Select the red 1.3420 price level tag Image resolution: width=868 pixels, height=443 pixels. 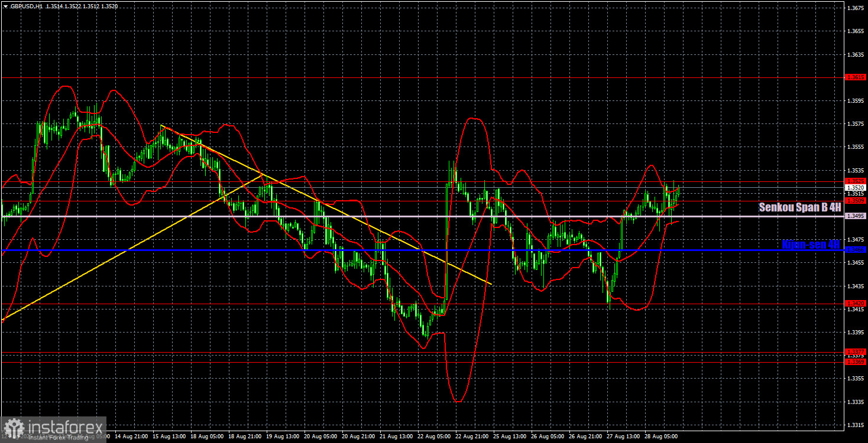tap(856, 303)
